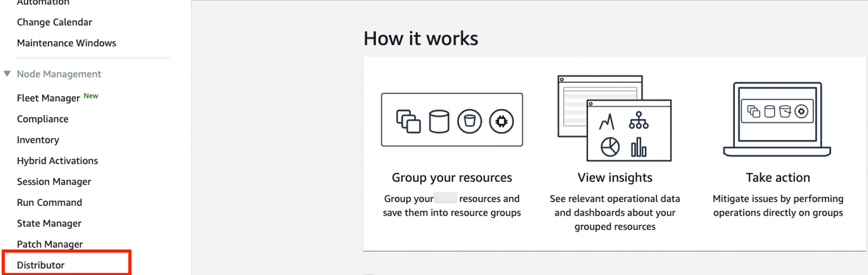Open the Compliance page

(x=42, y=119)
